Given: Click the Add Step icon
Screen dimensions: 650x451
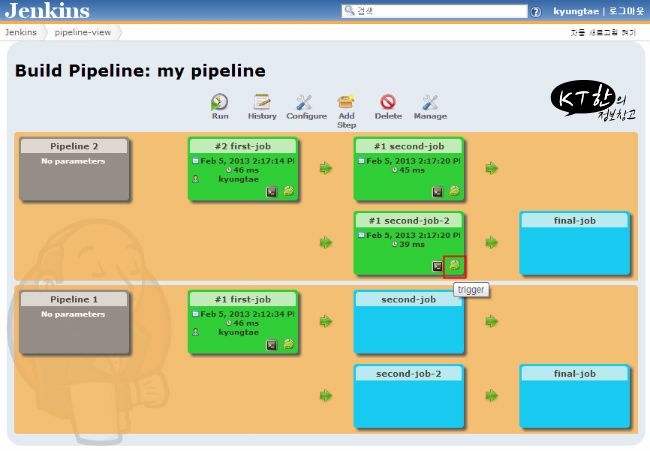Looking at the screenshot, I should click(x=346, y=102).
